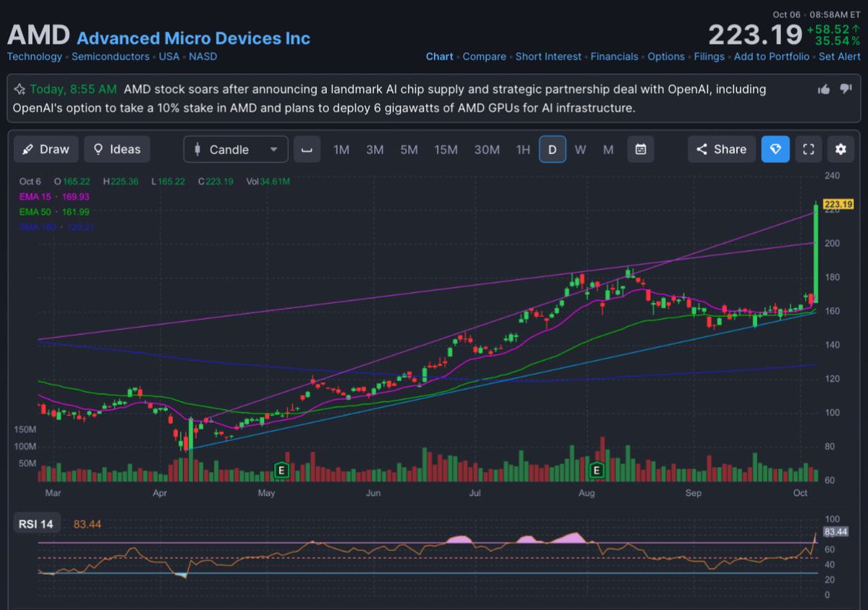The image size is (868, 610).
Task: Select the weekly W timeframe
Action: tap(580, 149)
